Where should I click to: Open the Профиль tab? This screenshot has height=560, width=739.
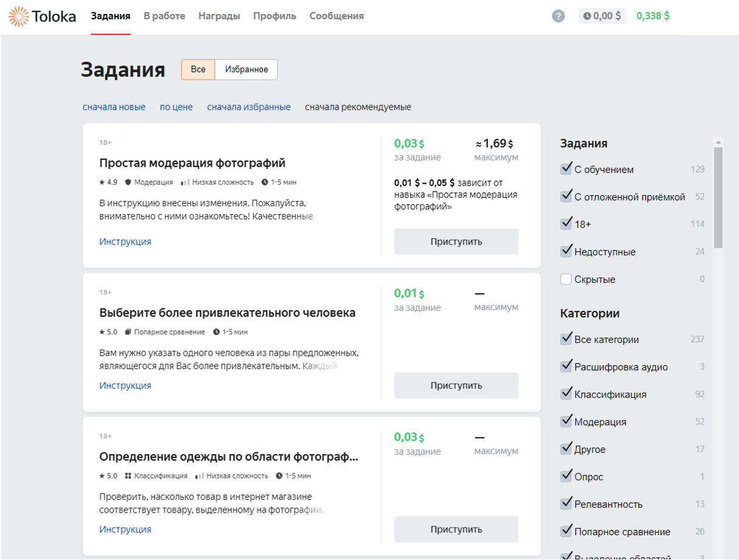[x=275, y=16]
